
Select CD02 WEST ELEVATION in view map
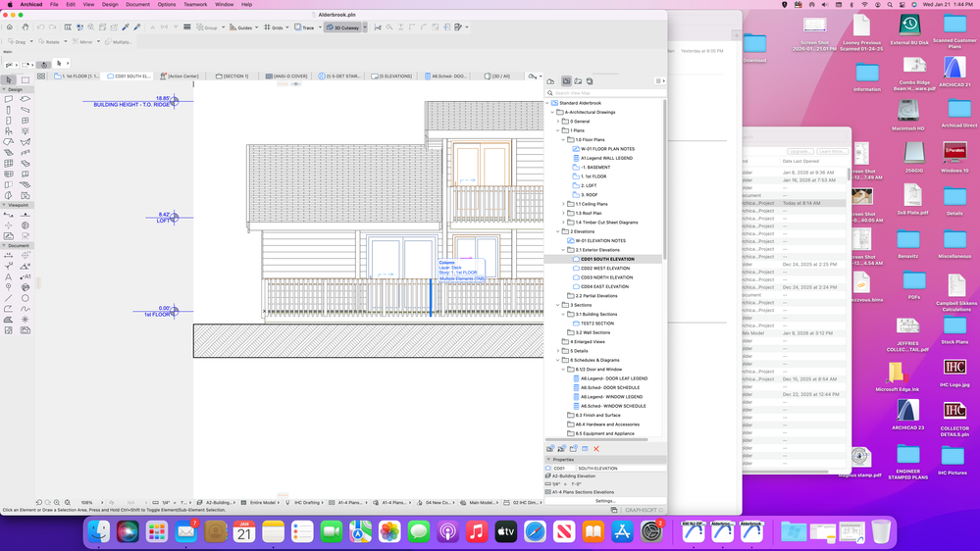(604, 268)
